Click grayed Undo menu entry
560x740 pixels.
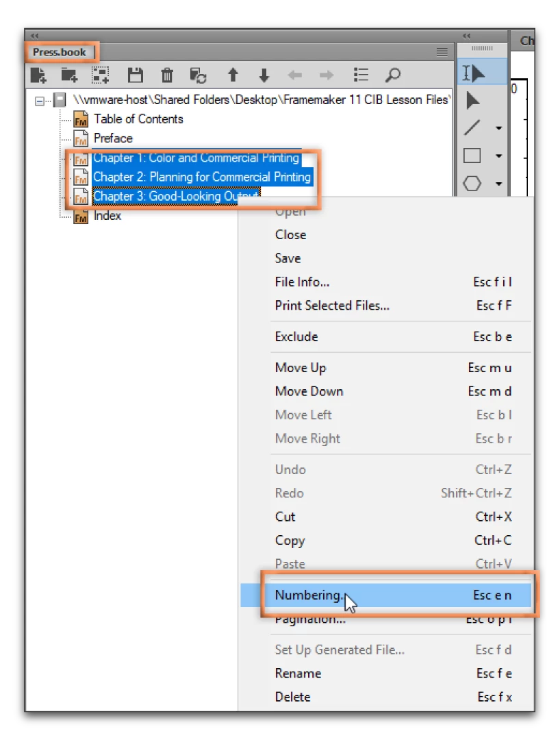[x=385, y=469]
